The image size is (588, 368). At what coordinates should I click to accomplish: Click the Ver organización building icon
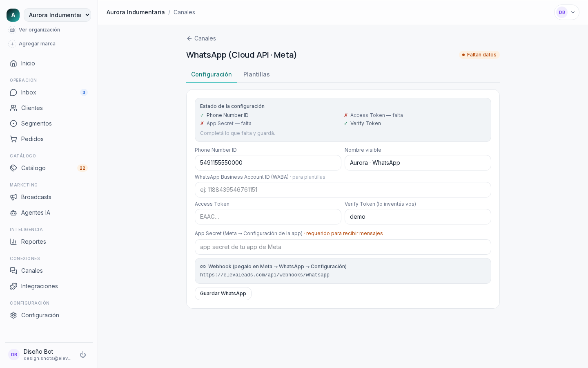coord(12,30)
